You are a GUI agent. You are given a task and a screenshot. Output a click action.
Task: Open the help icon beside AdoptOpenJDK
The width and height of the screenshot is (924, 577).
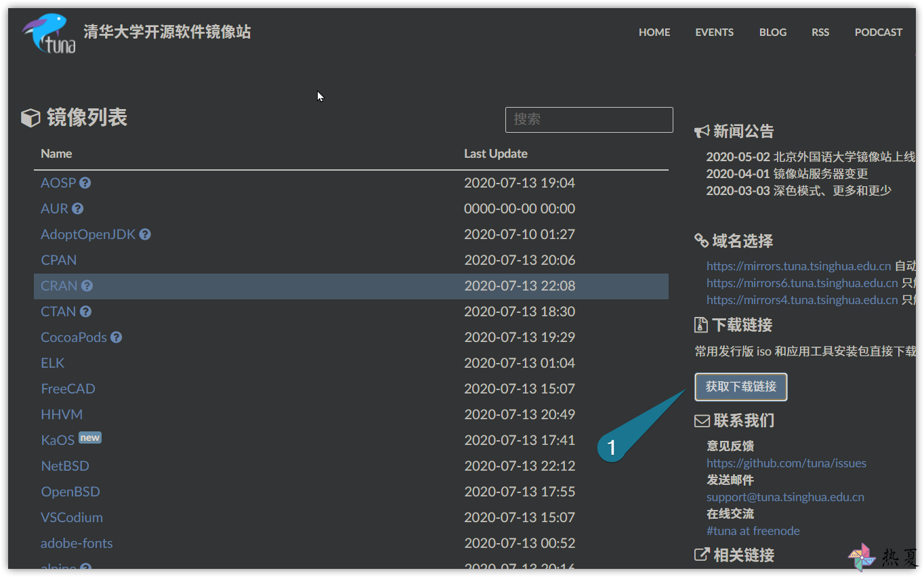(145, 234)
